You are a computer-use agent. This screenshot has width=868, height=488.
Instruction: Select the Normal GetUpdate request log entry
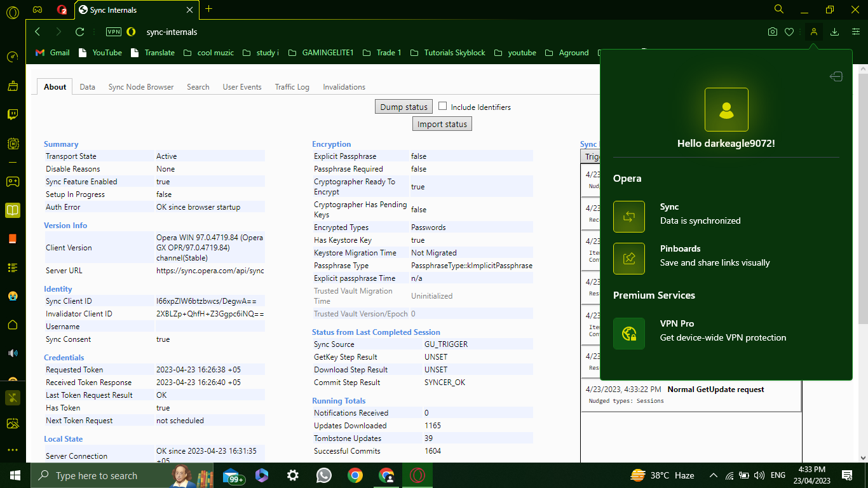coord(691,395)
